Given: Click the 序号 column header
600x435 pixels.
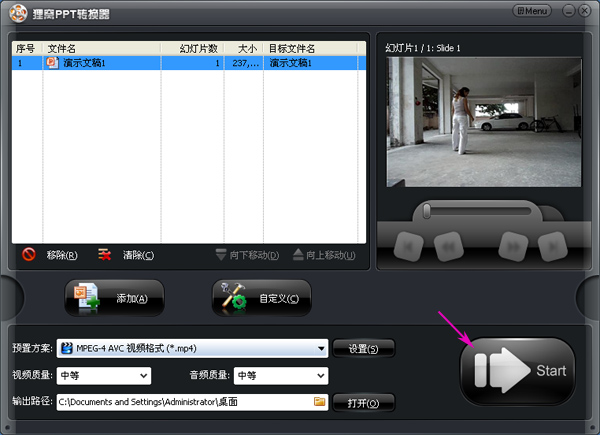Looking at the screenshot, I should click(x=27, y=49).
